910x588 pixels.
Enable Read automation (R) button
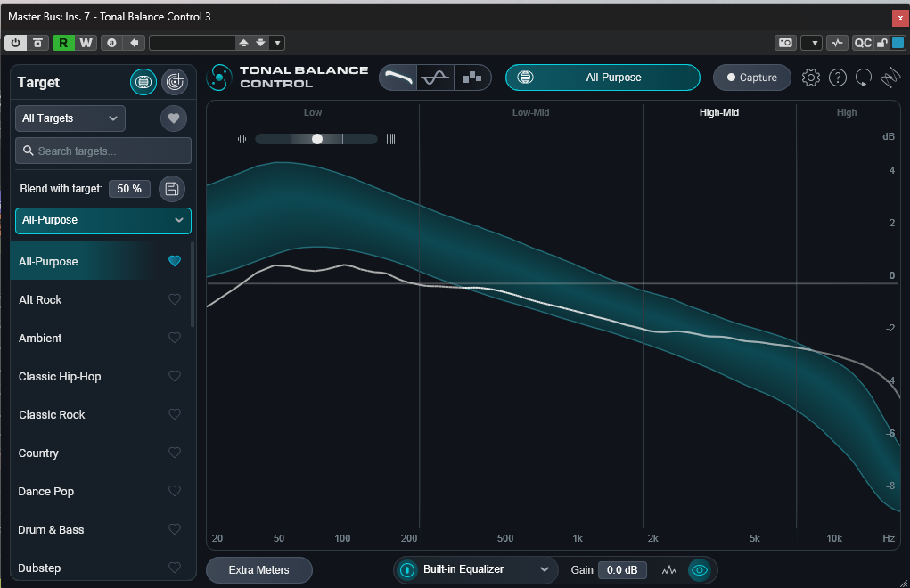point(63,43)
